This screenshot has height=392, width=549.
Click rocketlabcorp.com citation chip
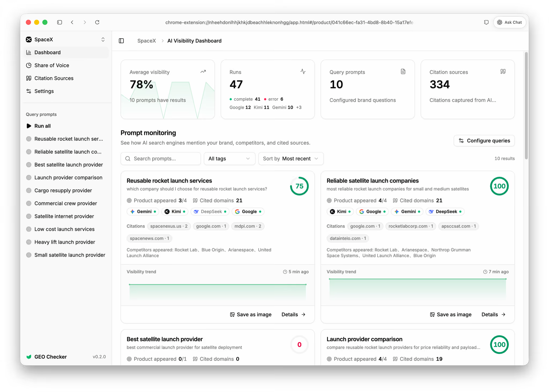coord(411,226)
